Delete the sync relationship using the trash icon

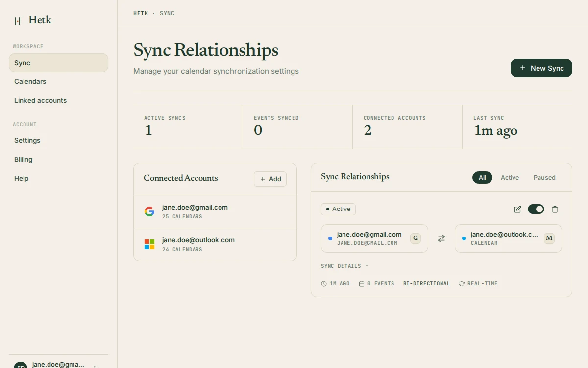555,210
